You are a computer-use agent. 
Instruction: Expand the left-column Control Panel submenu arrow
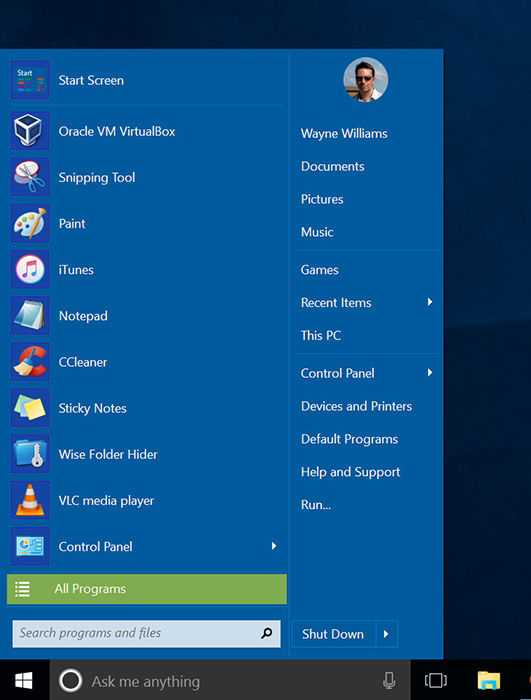(x=274, y=546)
